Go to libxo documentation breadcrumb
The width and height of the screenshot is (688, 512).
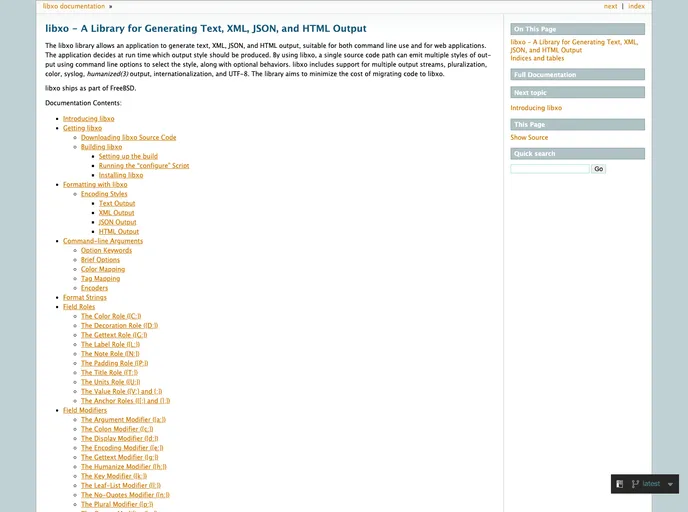point(74,6)
